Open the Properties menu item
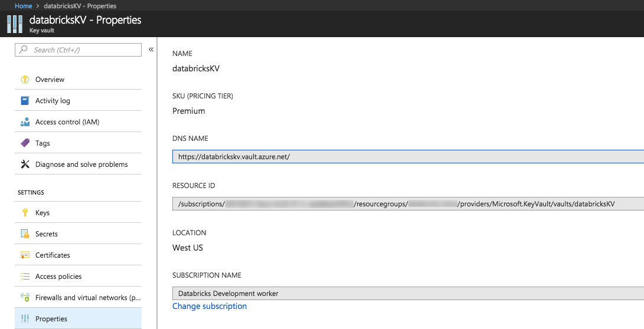This screenshot has height=329, width=644. (51, 319)
